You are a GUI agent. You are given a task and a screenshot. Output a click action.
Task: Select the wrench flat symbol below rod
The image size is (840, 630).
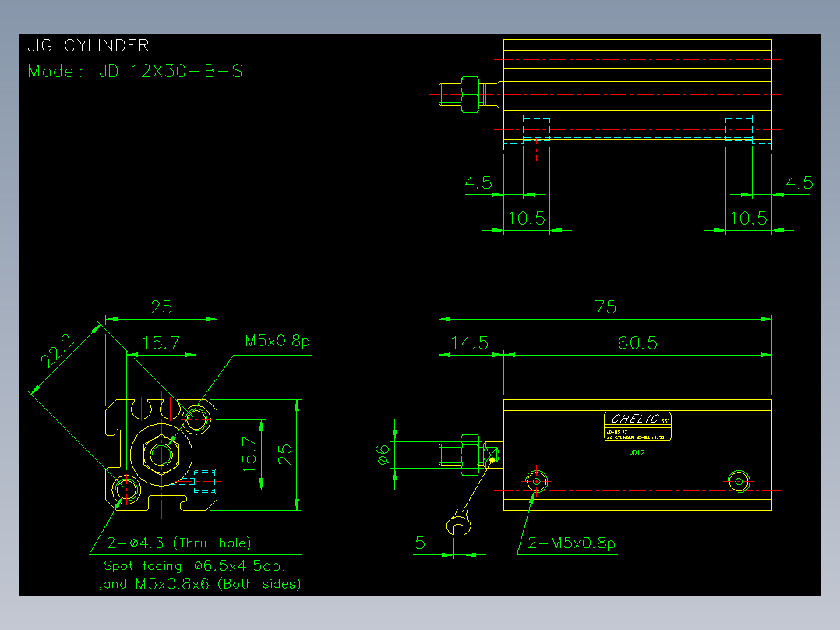(459, 523)
